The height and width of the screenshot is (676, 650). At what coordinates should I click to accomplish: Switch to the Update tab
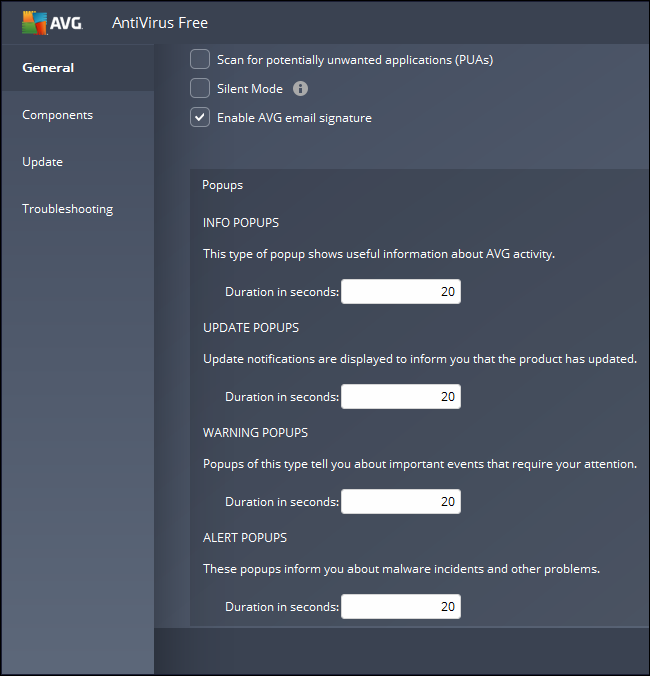[x=78, y=162]
